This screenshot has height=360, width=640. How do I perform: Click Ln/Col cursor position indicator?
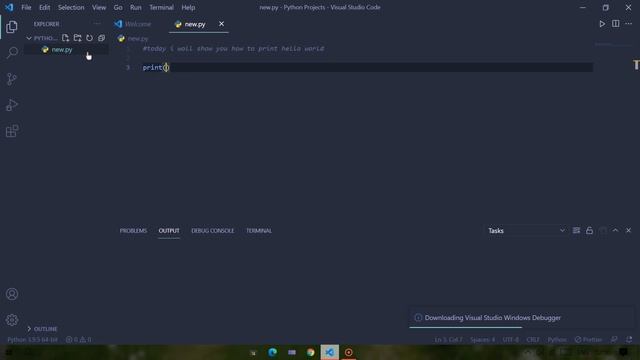(x=448, y=340)
